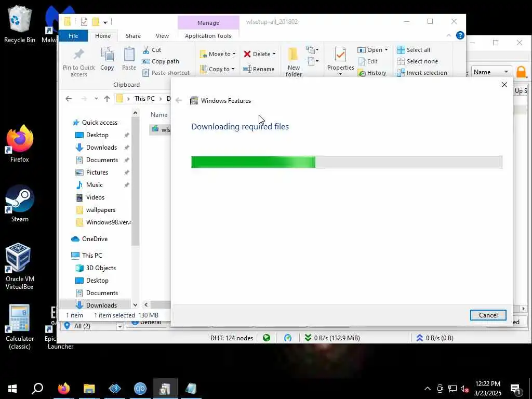Launch Firefox from the desktop shortcut

19,144
